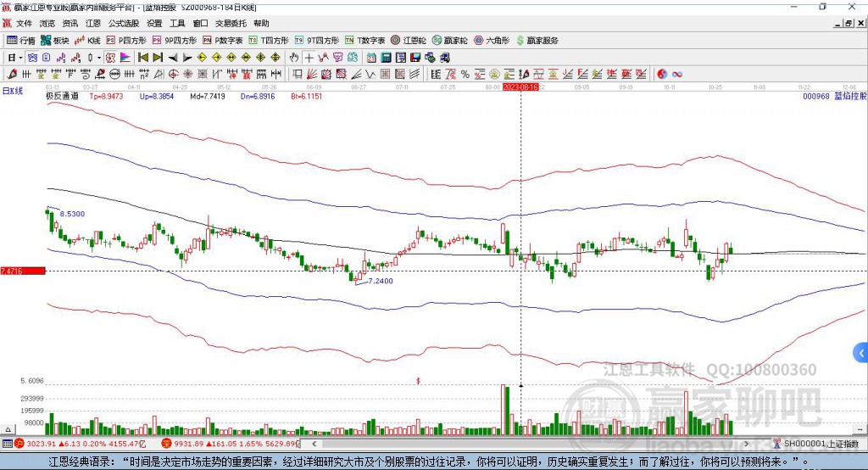Click the Md=7.7419 indicator value
The width and height of the screenshot is (868, 470).
pos(207,96)
